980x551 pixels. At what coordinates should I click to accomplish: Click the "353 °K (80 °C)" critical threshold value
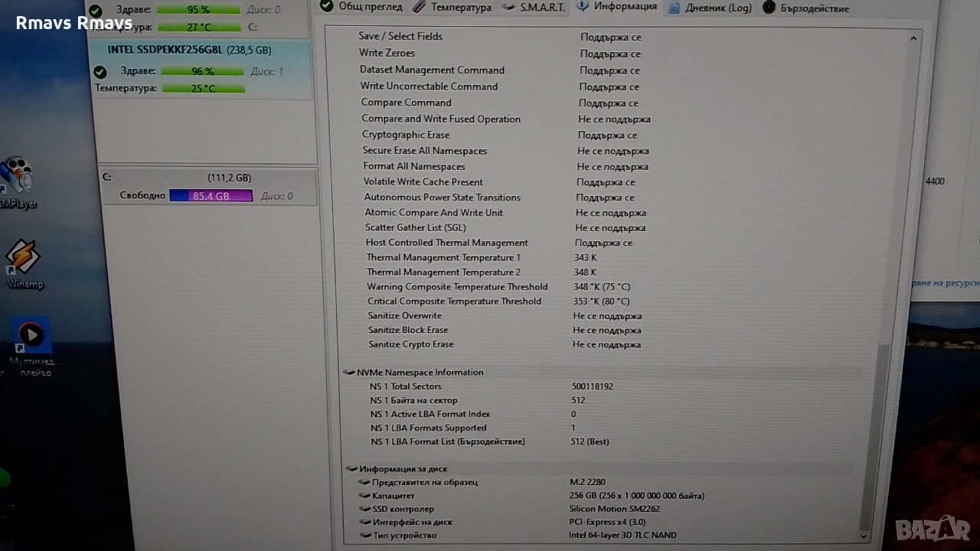[x=601, y=302]
